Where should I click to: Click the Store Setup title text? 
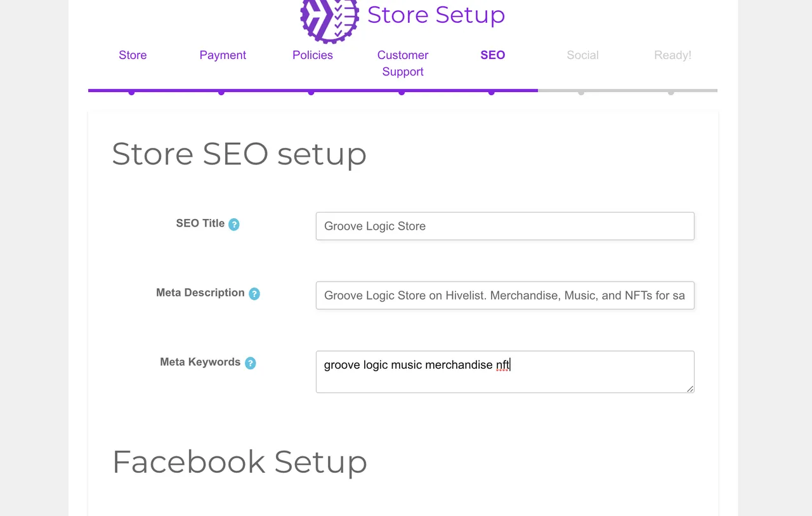pyautogui.click(x=436, y=15)
